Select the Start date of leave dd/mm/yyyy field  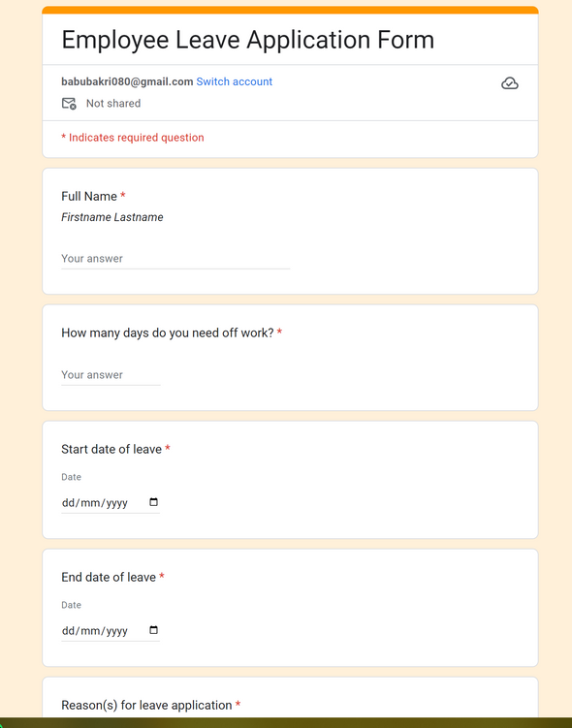click(x=110, y=502)
